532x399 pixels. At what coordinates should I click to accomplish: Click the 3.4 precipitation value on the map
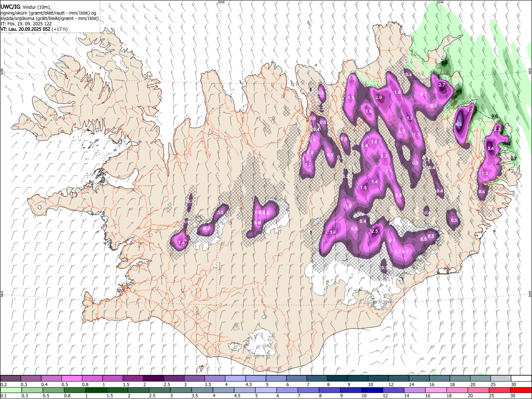click(x=490, y=148)
